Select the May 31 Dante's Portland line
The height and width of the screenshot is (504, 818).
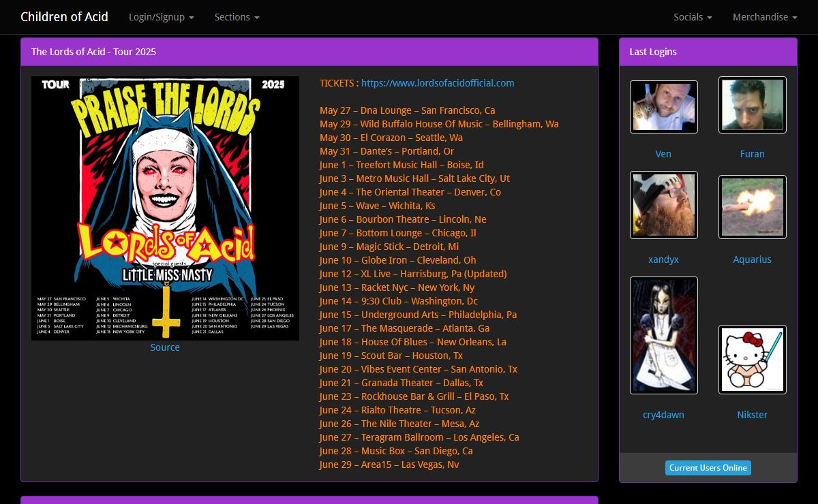tap(387, 151)
